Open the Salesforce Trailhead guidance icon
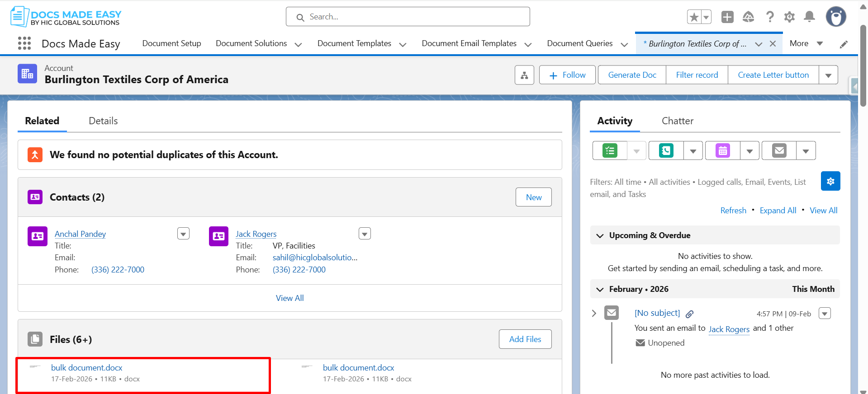This screenshot has width=868, height=394. click(x=749, y=17)
